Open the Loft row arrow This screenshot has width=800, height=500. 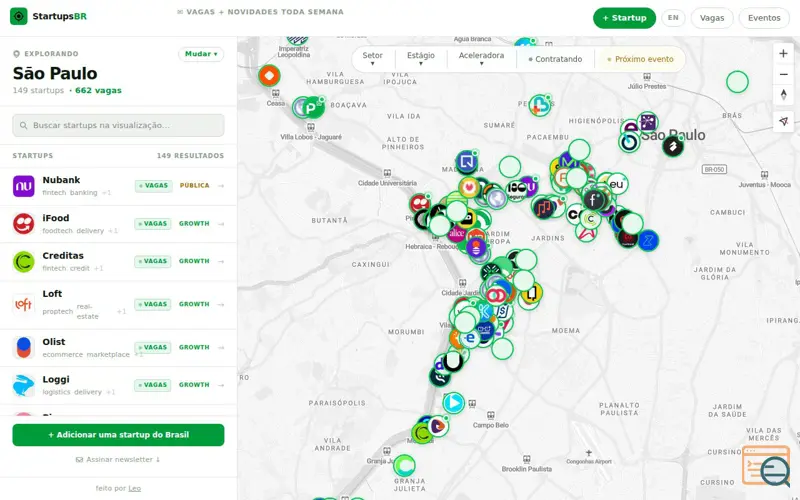pos(221,304)
